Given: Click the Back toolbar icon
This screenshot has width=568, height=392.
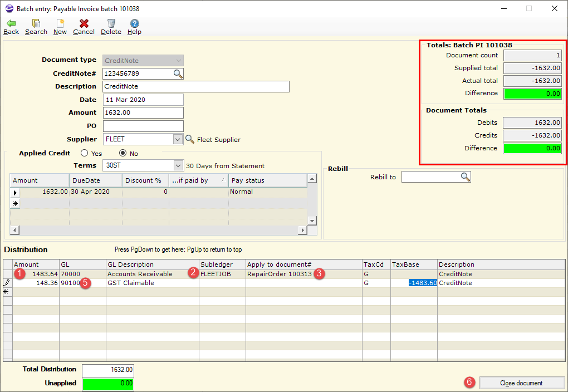Looking at the screenshot, I should click(x=11, y=23).
